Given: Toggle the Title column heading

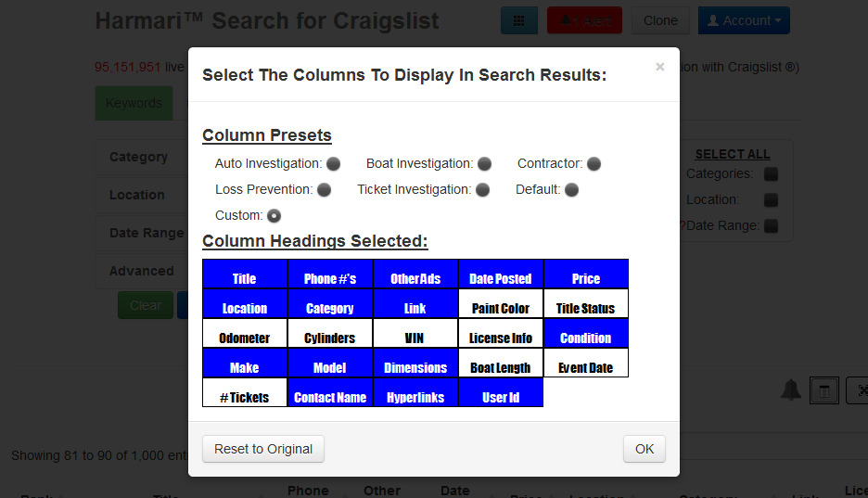Looking at the screenshot, I should [x=245, y=275].
